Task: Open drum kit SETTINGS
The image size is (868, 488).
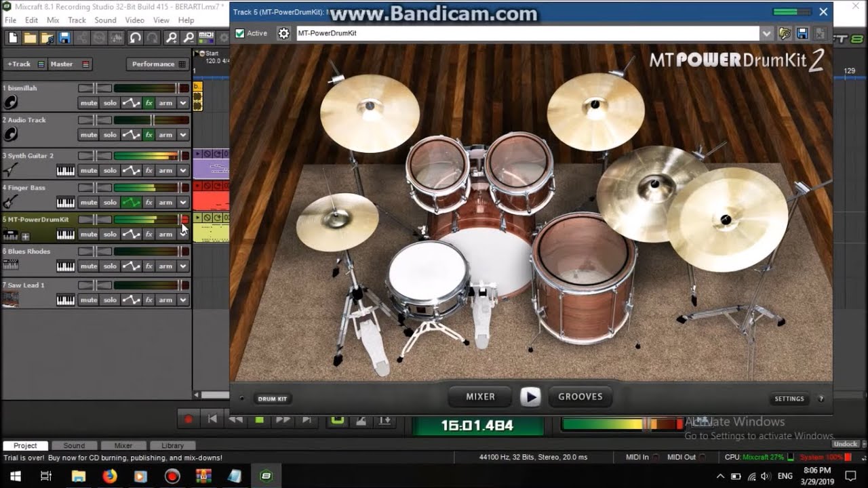Action: 789,399
